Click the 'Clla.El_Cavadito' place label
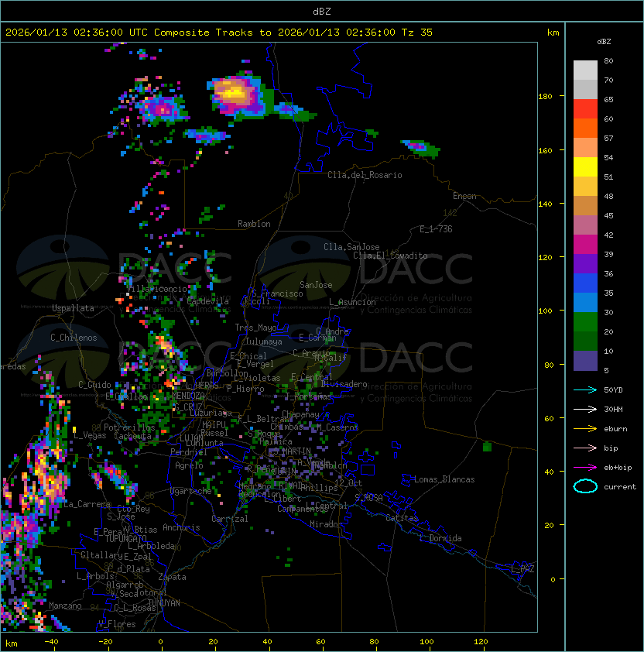This screenshot has width=644, height=652. pos(390,256)
